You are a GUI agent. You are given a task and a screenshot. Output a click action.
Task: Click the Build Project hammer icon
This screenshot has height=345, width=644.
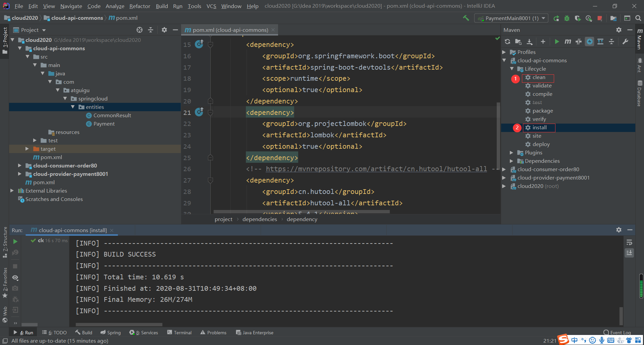(x=466, y=18)
